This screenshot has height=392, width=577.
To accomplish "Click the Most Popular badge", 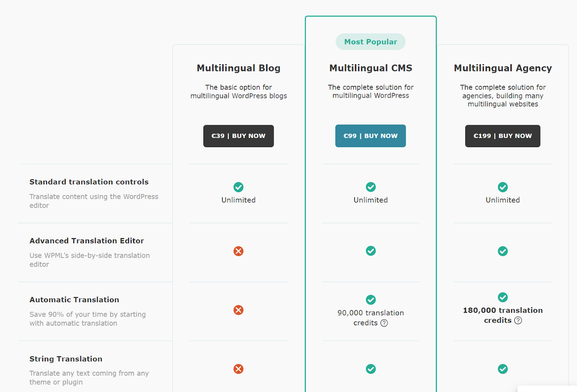I will coord(370,42).
